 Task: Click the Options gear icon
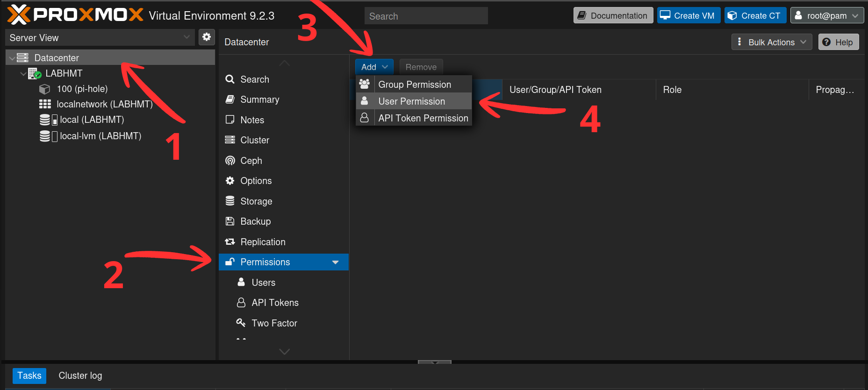230,180
